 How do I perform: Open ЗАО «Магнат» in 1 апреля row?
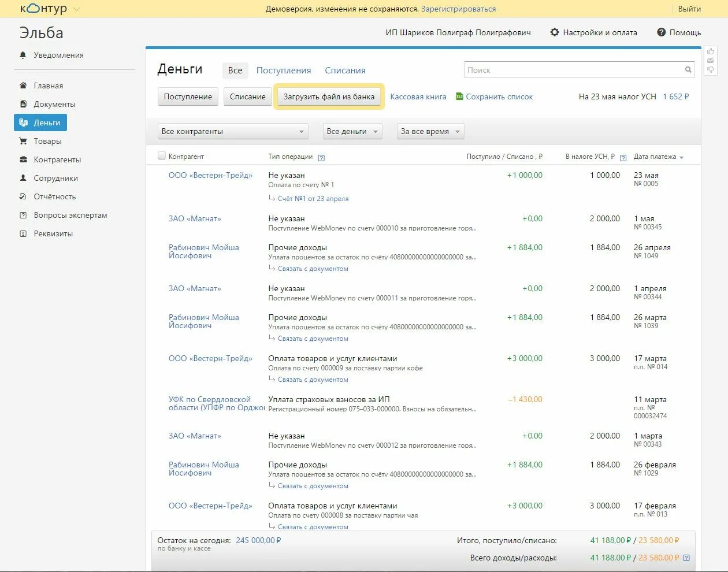tap(195, 288)
